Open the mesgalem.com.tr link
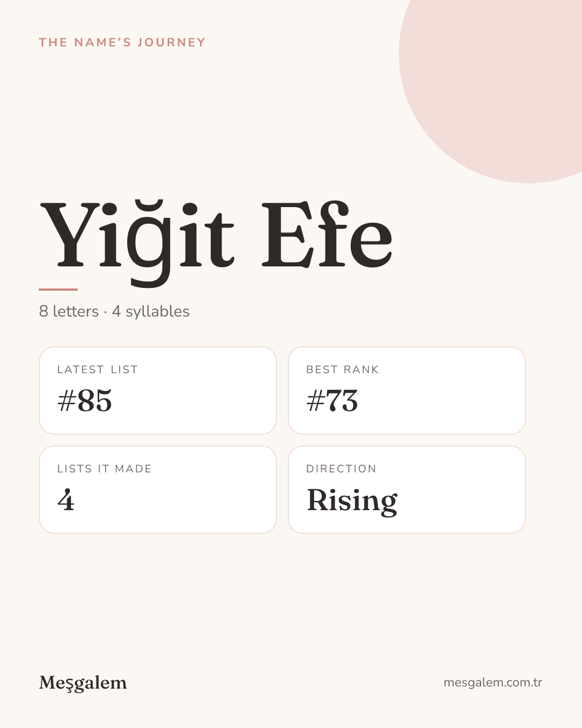 tap(493, 683)
